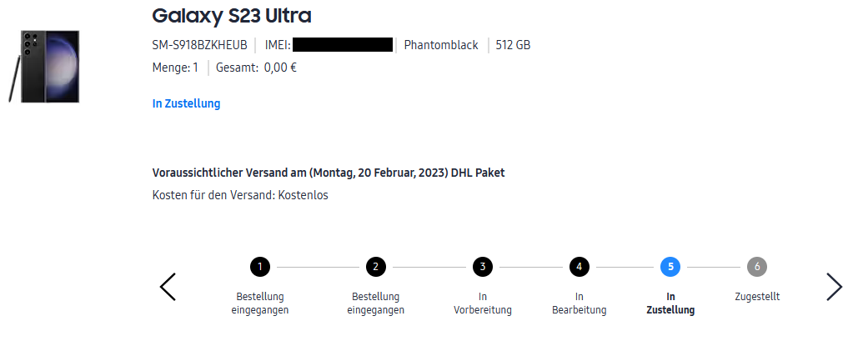Select step 1 circle in the order timeline

click(x=260, y=267)
